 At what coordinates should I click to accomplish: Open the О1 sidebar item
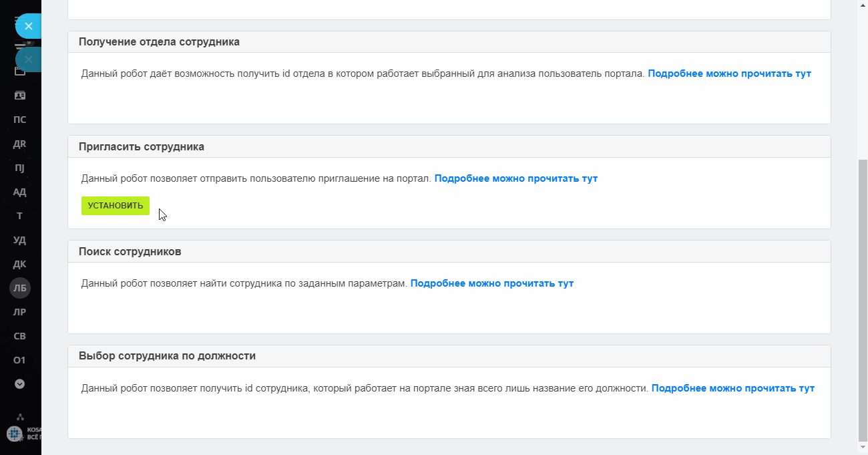point(20,360)
